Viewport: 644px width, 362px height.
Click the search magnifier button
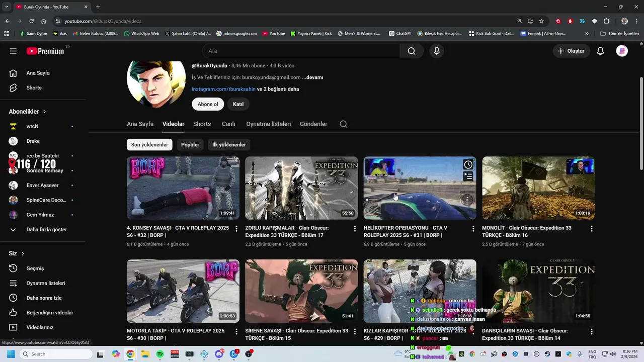pos(412,51)
